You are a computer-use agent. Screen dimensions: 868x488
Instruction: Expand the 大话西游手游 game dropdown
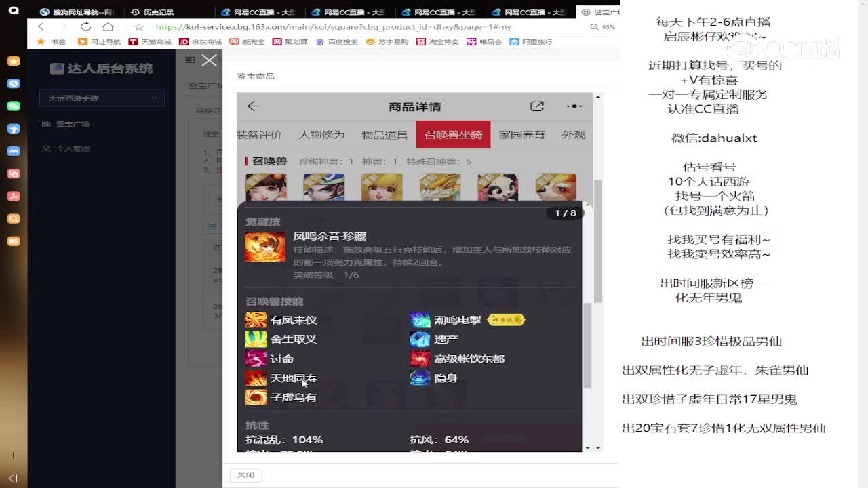[x=102, y=98]
